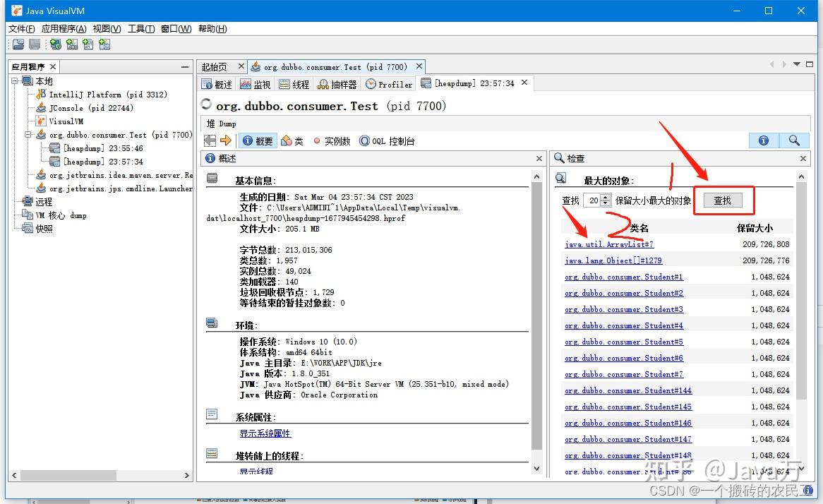Image resolution: width=823 pixels, height=504 pixels.
Task: Increase the find count spinner value
Action: pyautogui.click(x=606, y=198)
